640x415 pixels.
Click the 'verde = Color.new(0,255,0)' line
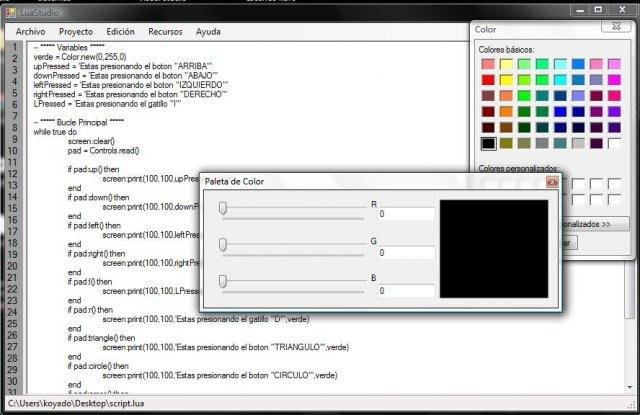pos(80,57)
